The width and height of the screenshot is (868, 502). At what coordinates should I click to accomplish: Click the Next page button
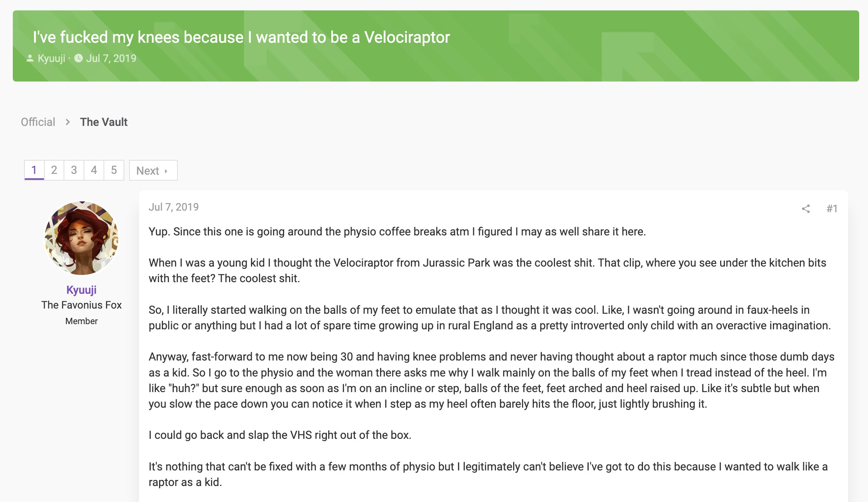click(x=153, y=171)
